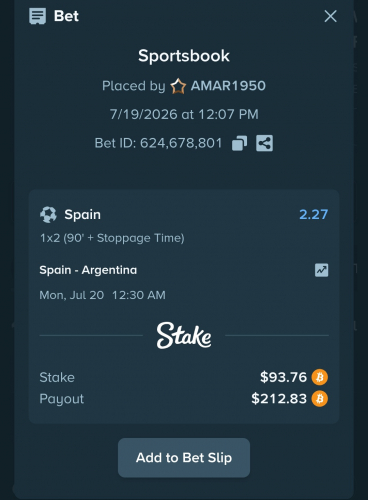Copy the Bet ID with copy icon
Screen dimensions: 368x500
click(x=239, y=143)
